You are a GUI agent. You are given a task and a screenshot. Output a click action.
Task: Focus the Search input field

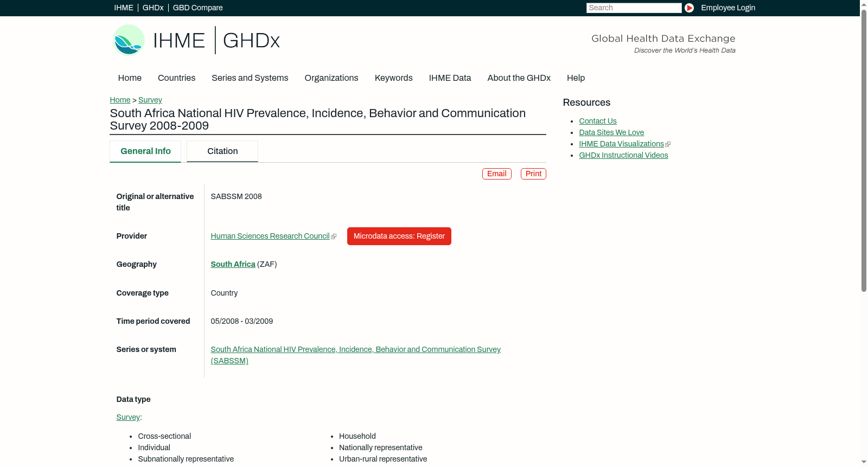(634, 8)
